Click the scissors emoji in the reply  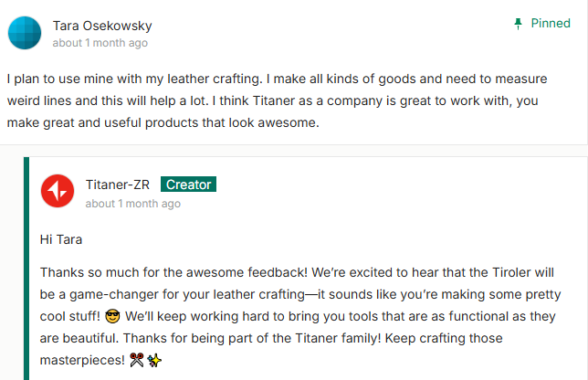(x=137, y=361)
